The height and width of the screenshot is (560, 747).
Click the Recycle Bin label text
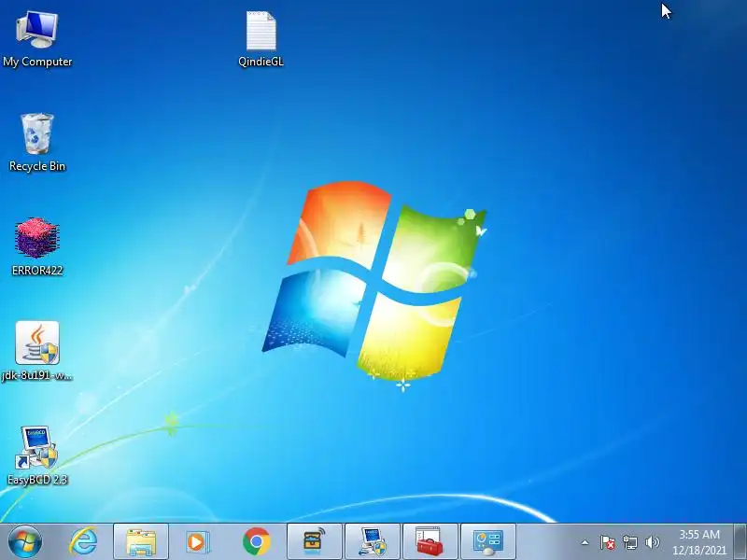pyautogui.click(x=37, y=166)
